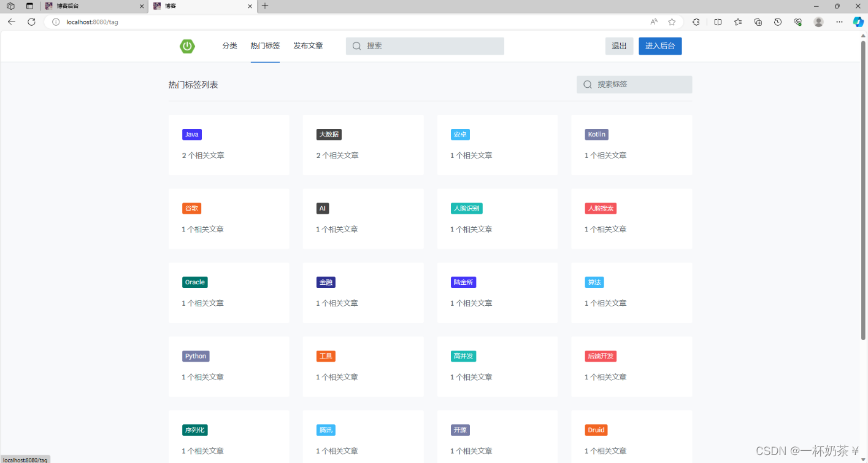
Task: Open the 人脸搜索 tag
Action: pos(601,208)
